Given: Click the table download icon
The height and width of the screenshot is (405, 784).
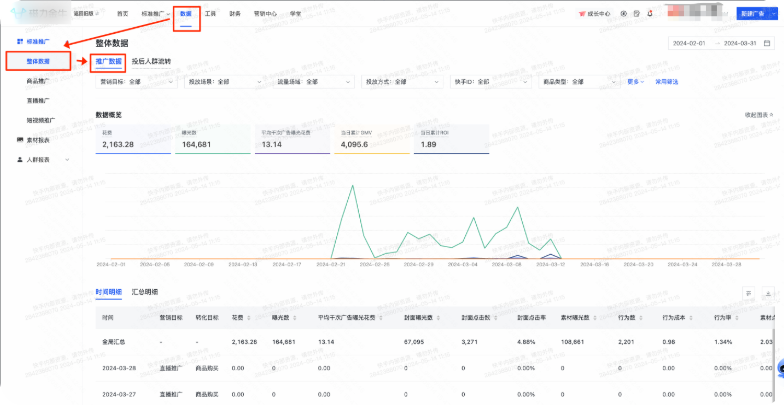Looking at the screenshot, I should pos(767,292).
